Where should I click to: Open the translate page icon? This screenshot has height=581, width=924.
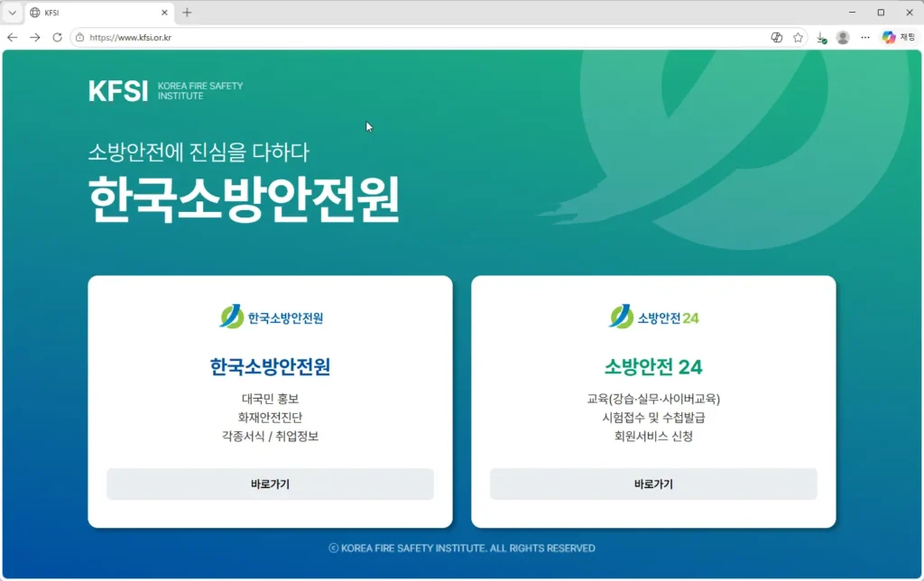click(777, 37)
